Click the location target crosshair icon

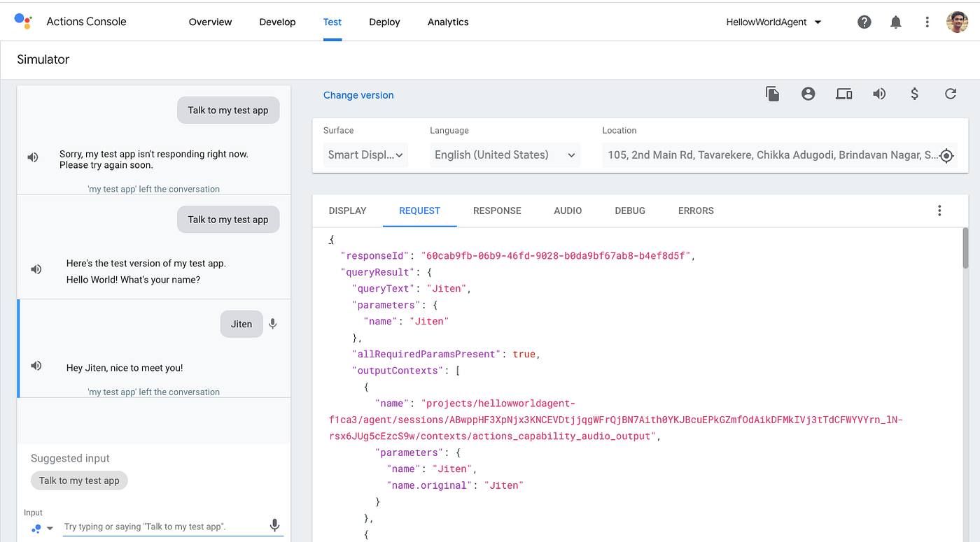(946, 156)
